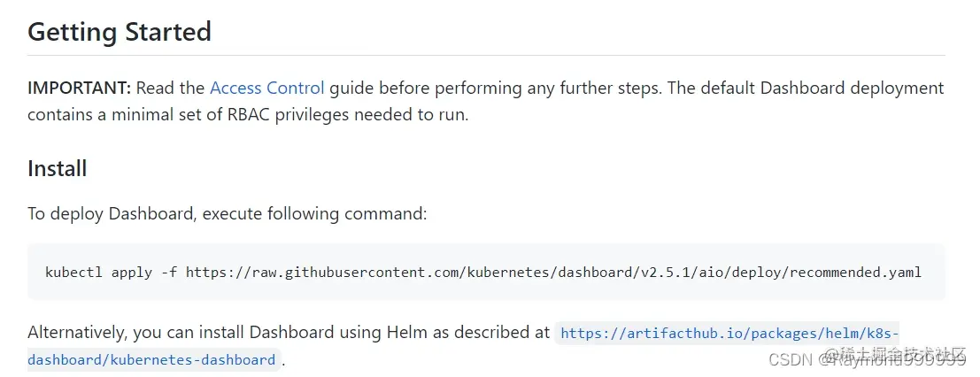The width and height of the screenshot is (980, 377).
Task: Click the 'To deploy Dashboard' instruction sentence
Action: click(227, 214)
